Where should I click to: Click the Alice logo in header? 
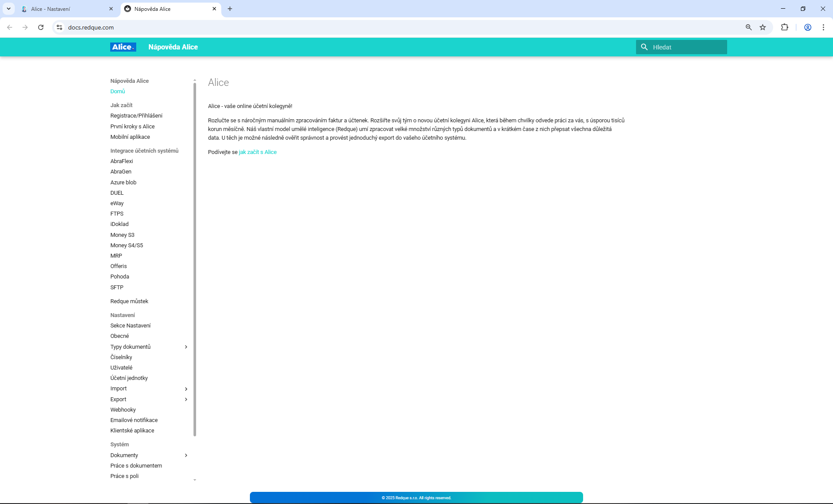click(123, 47)
